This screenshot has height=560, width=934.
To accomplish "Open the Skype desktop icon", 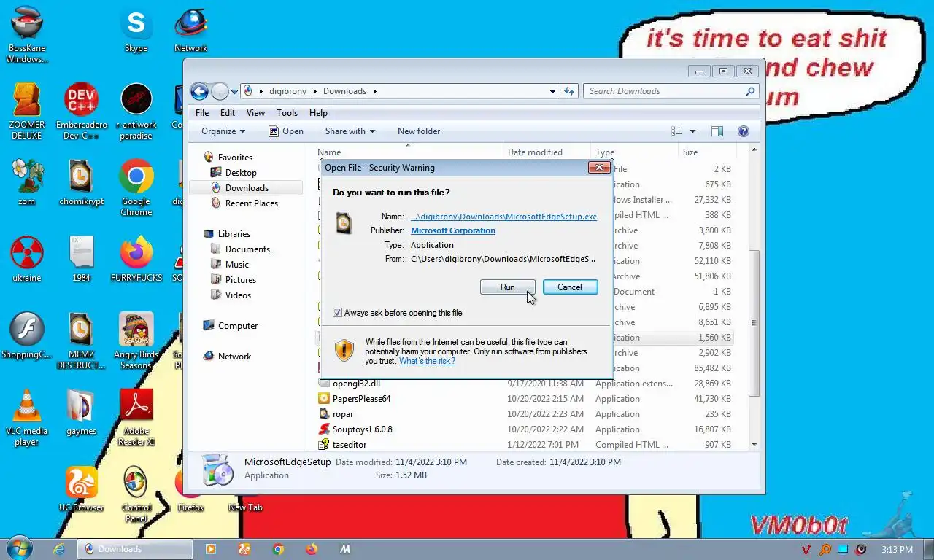I will pyautogui.click(x=136, y=31).
